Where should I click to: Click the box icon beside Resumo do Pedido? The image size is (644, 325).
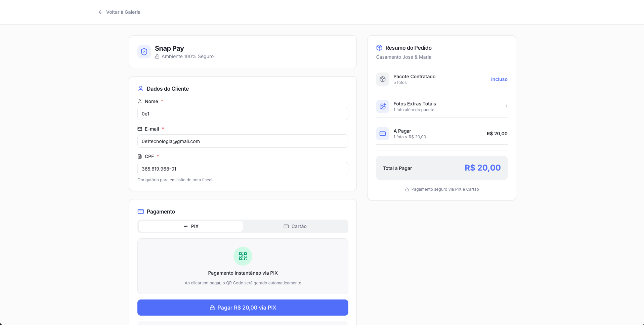pyautogui.click(x=379, y=48)
